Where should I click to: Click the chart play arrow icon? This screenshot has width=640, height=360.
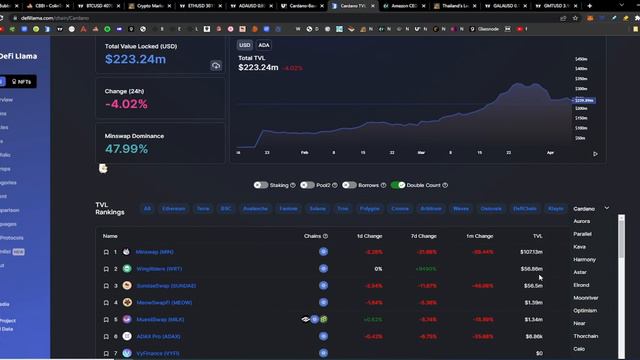596,154
